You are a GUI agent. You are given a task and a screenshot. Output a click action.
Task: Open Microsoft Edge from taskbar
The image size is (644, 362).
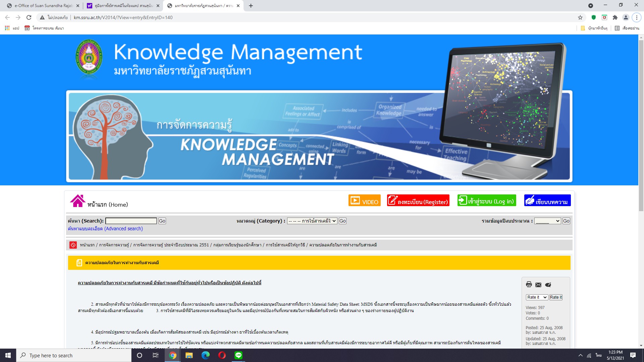click(205, 355)
